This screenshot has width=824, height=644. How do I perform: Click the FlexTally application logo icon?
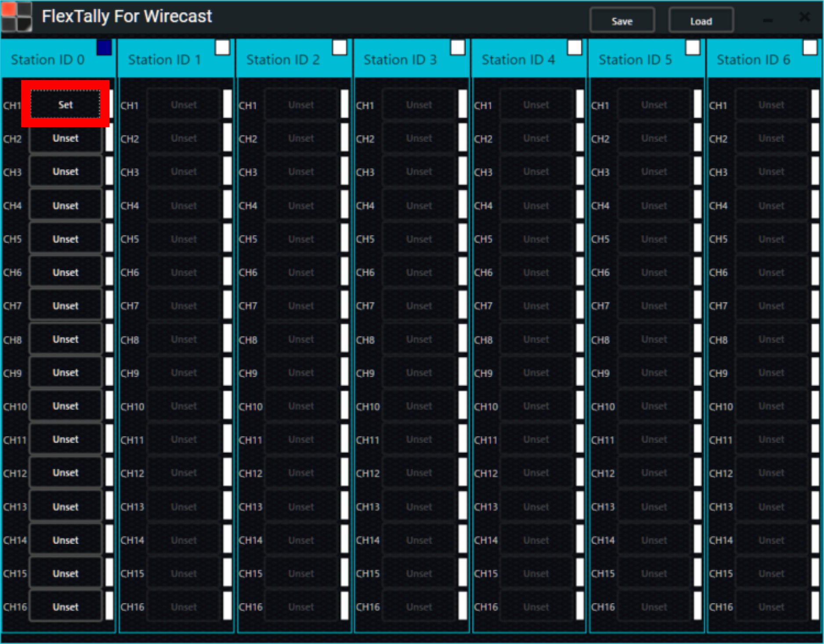click(18, 17)
